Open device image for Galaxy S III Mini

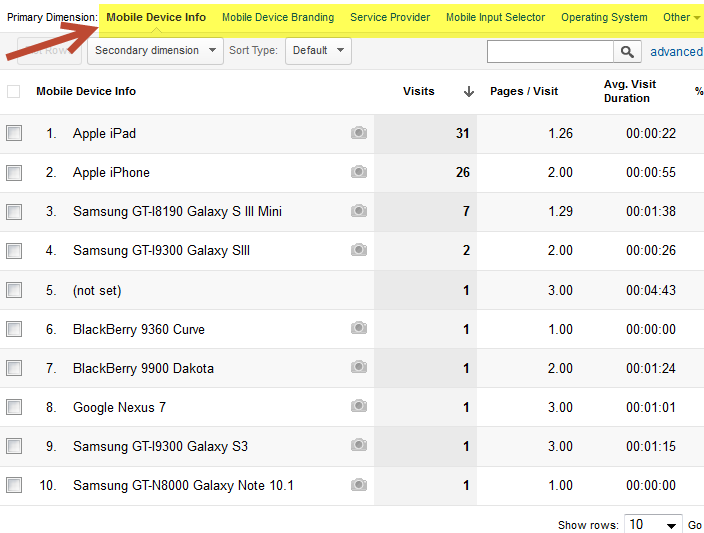tap(359, 211)
